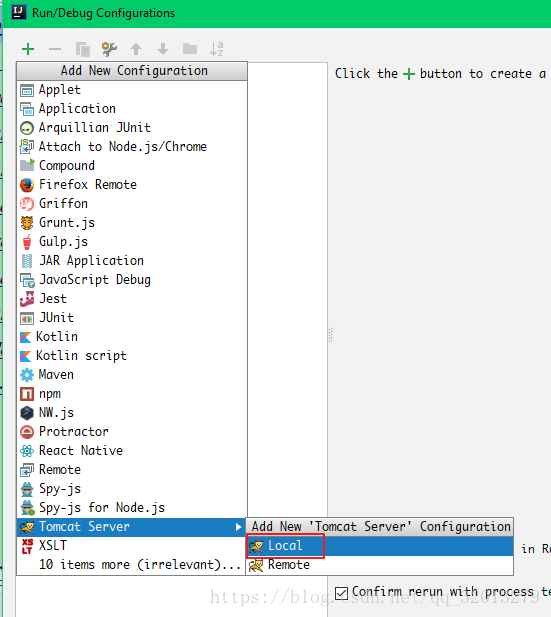Choose Gulp.js configuration
The image size is (551, 617).
pos(132,242)
